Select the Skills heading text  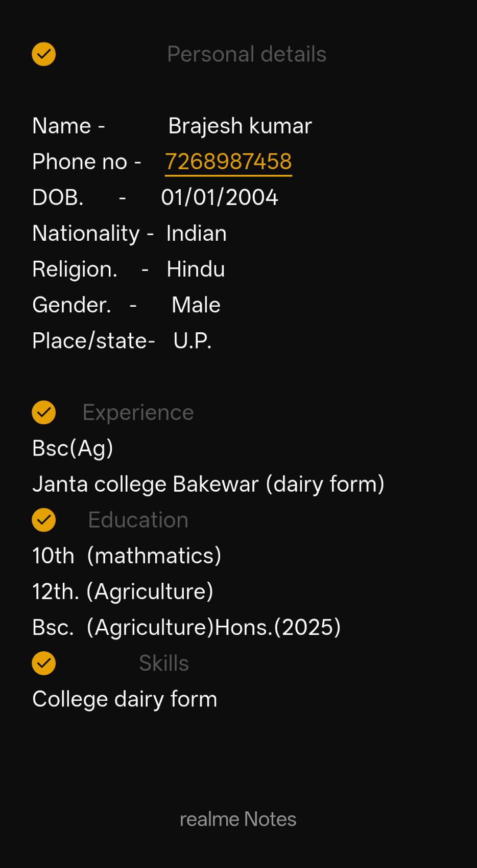pyautogui.click(x=164, y=663)
